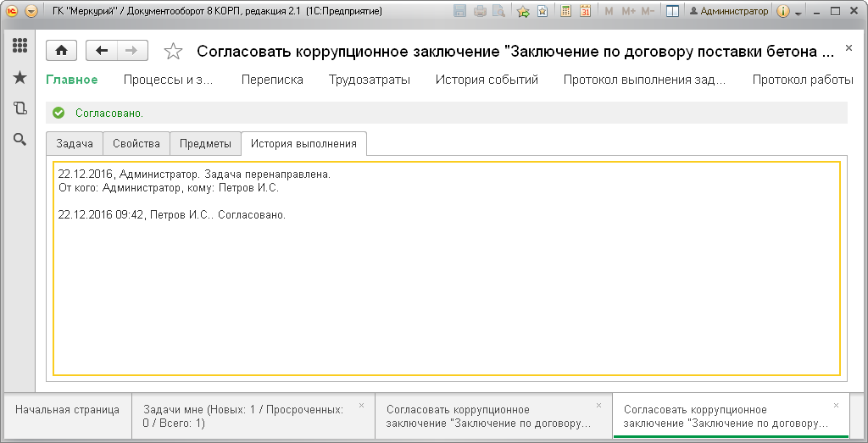
Task: Select the История выполнения tab
Action: pyautogui.click(x=304, y=144)
